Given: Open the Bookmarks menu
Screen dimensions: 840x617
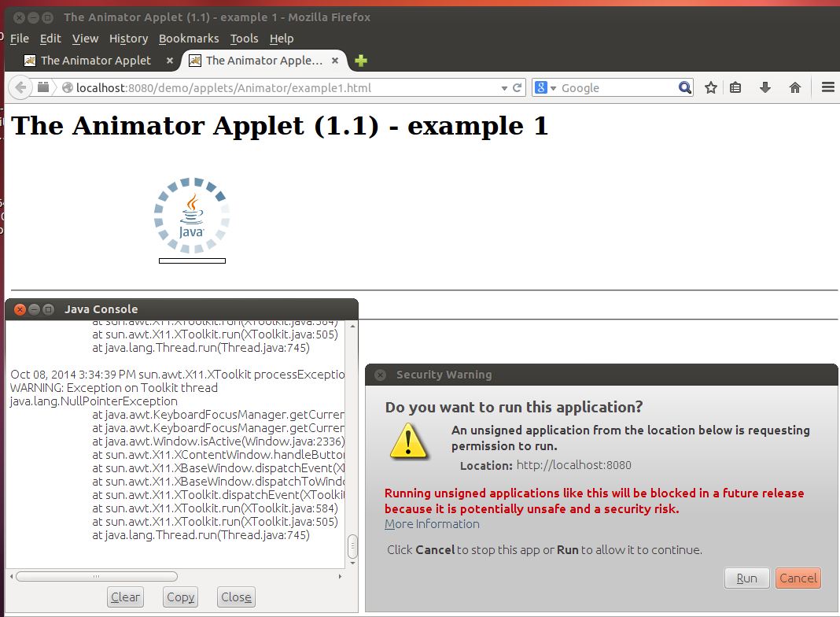Looking at the screenshot, I should [x=188, y=39].
